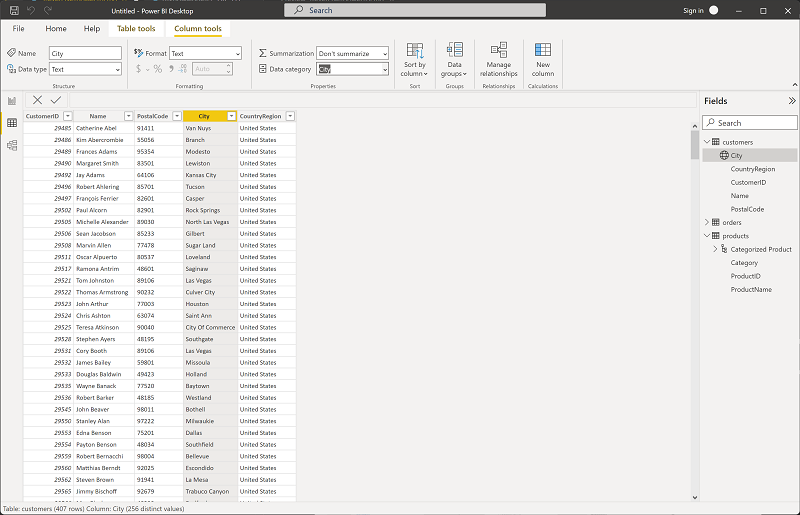Open Data groups menu

pos(454,60)
